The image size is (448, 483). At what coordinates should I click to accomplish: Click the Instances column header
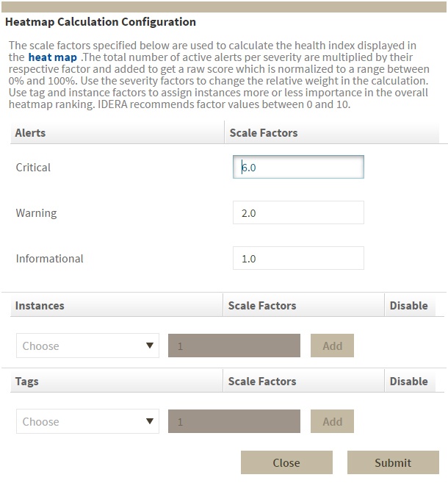(x=40, y=306)
